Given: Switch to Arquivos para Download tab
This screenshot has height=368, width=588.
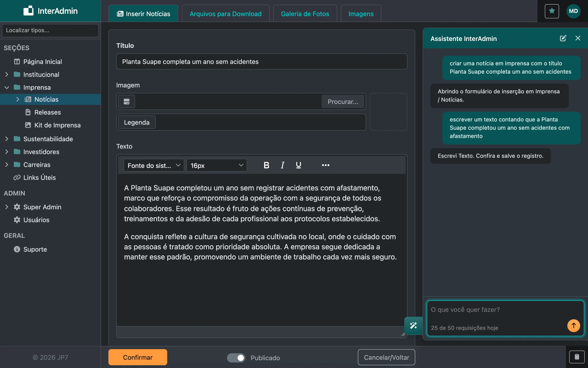Looking at the screenshot, I should tap(226, 14).
